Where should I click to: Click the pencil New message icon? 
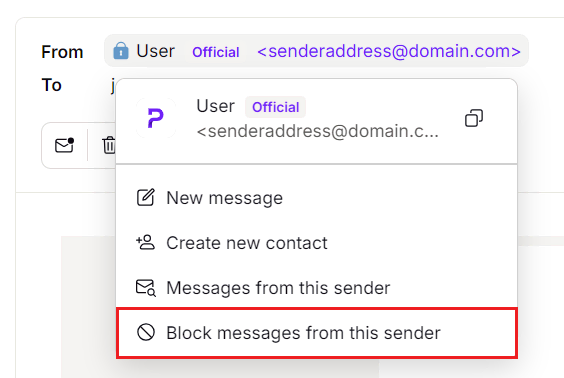(146, 197)
